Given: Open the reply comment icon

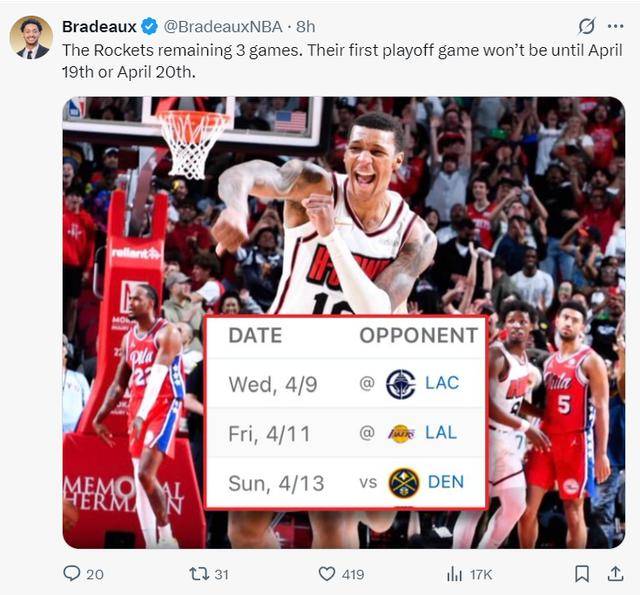Looking at the screenshot, I should click(72, 573).
